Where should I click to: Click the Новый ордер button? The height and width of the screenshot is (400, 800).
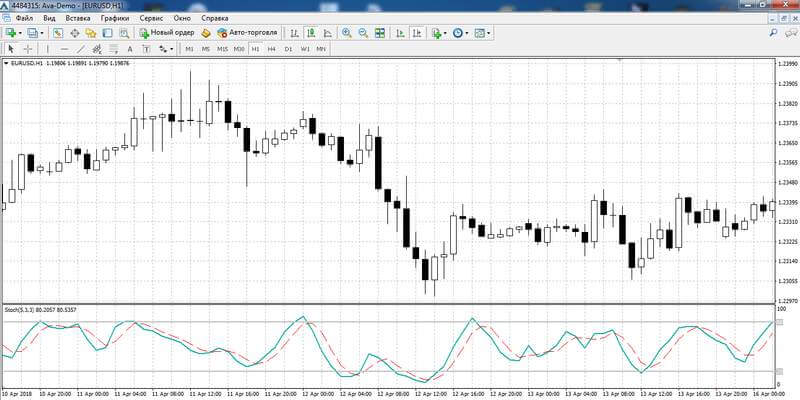(x=167, y=33)
